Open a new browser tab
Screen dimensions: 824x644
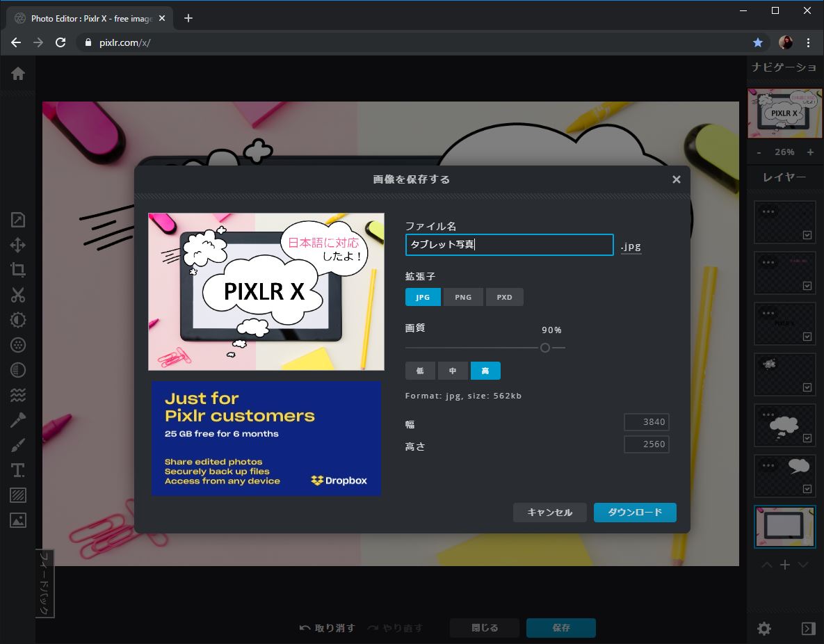[x=188, y=18]
